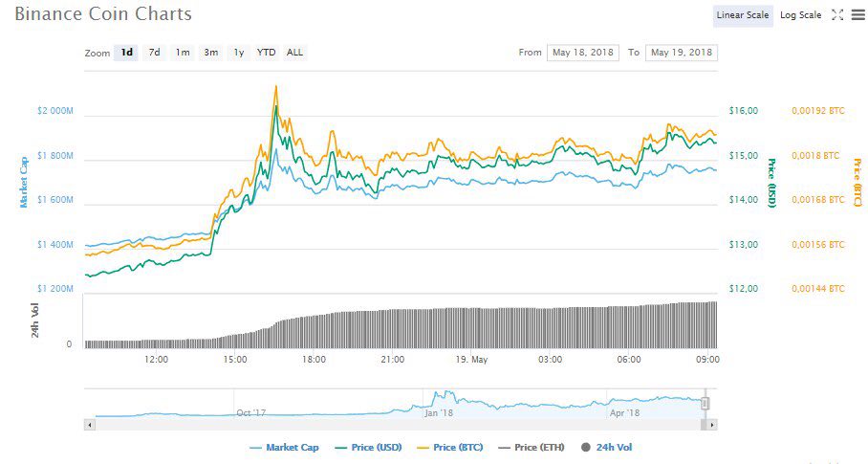
Task: Click the Market Cap vertical axis title
Action: point(24,183)
